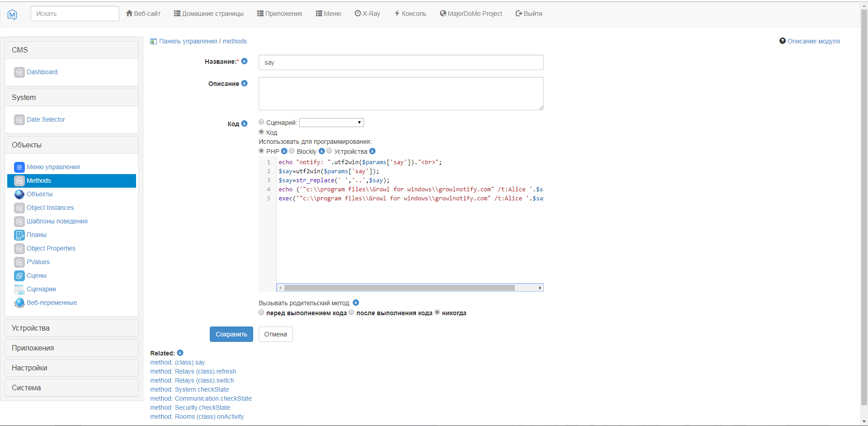
Task: Open Панель управления breadcrumb link
Action: tap(188, 41)
